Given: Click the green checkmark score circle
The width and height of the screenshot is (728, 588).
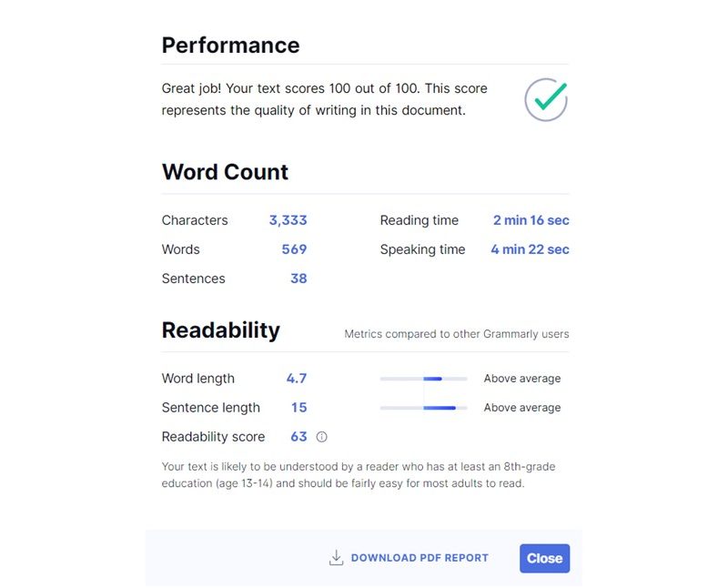Looking at the screenshot, I should (546, 99).
